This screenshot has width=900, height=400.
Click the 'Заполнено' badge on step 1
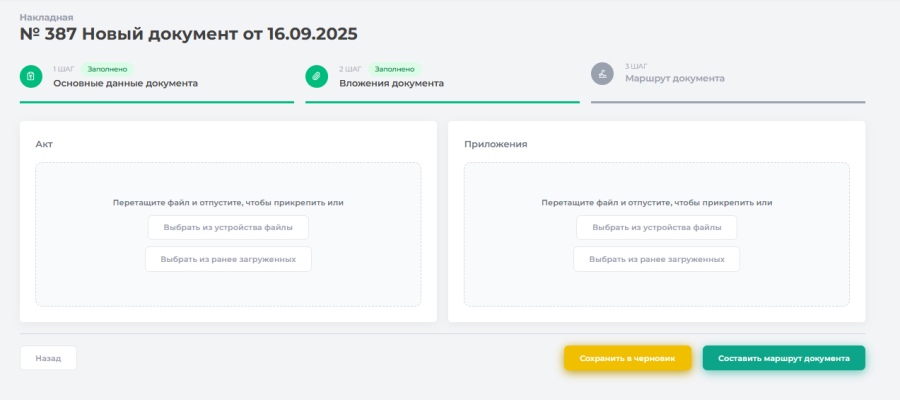[x=107, y=69]
